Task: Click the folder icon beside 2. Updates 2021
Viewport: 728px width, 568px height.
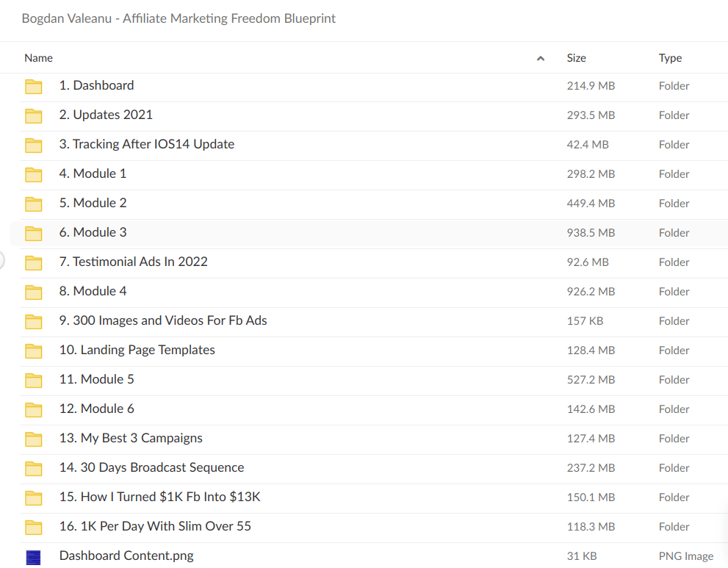Action: click(34, 115)
